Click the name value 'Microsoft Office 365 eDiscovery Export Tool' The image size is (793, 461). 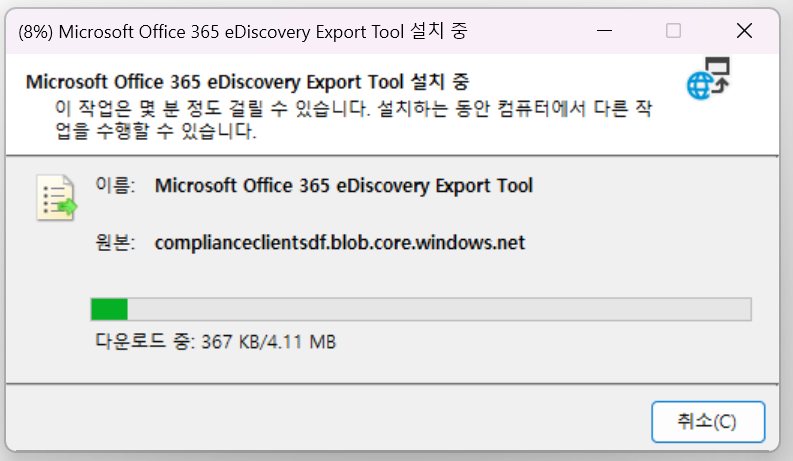pos(344,186)
